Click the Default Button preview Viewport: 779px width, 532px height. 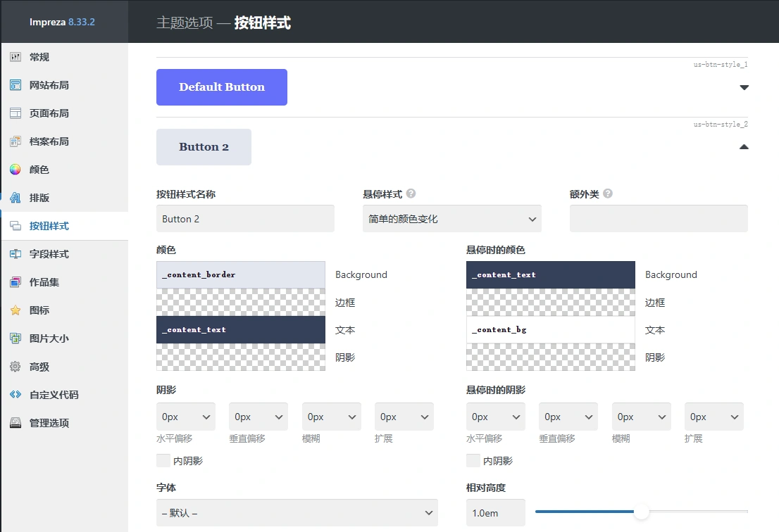[221, 86]
